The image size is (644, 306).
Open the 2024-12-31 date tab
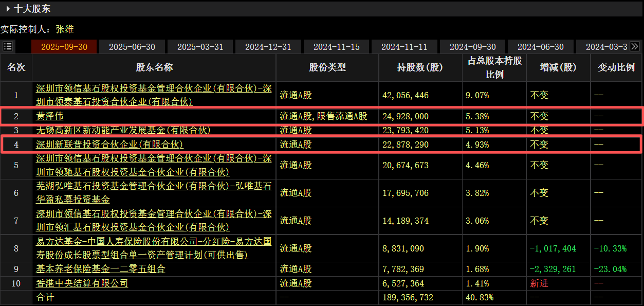pos(268,47)
